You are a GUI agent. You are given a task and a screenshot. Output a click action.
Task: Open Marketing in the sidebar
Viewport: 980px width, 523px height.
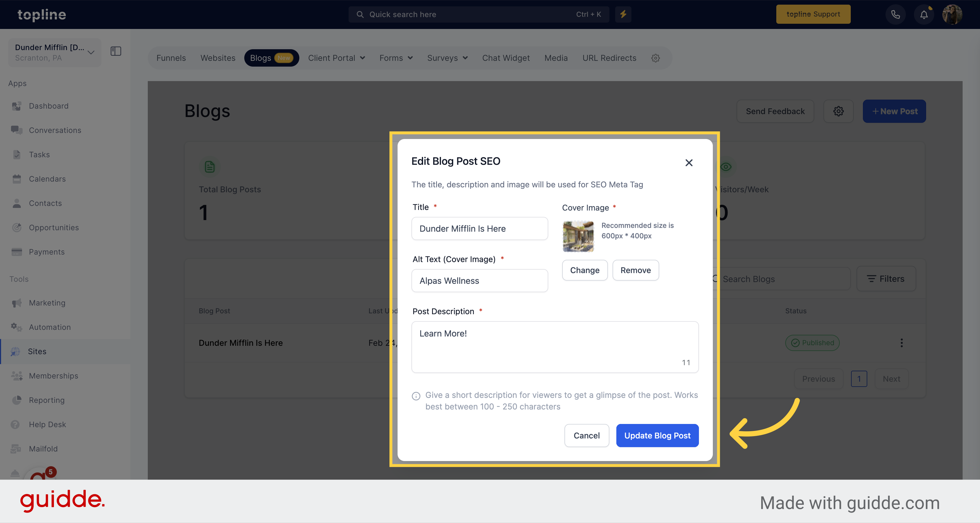[x=47, y=303]
